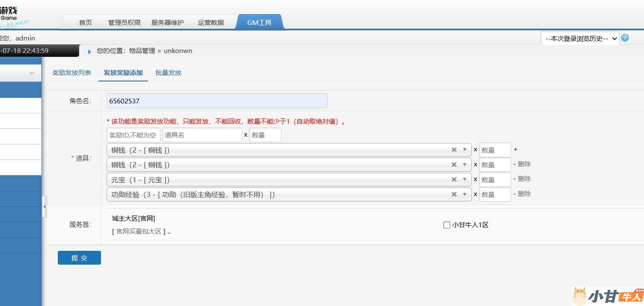Open the 奖励发放列表 tab

coord(72,73)
